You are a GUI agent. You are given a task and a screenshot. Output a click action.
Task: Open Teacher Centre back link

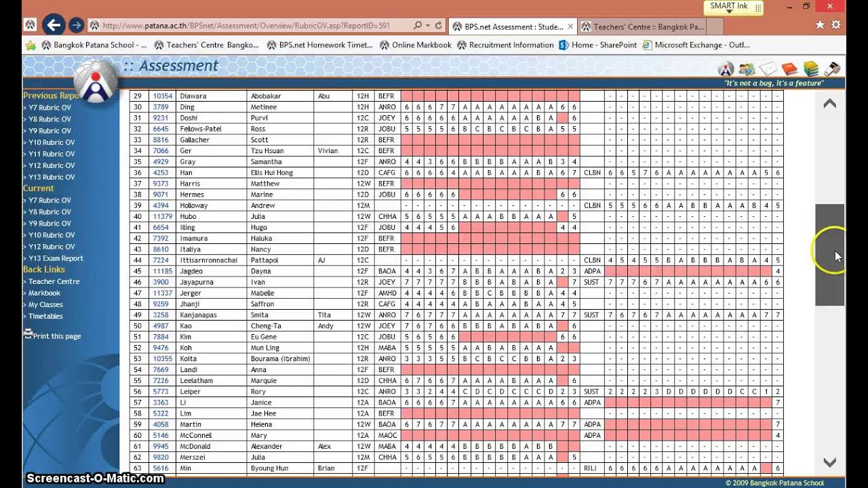pyautogui.click(x=54, y=281)
